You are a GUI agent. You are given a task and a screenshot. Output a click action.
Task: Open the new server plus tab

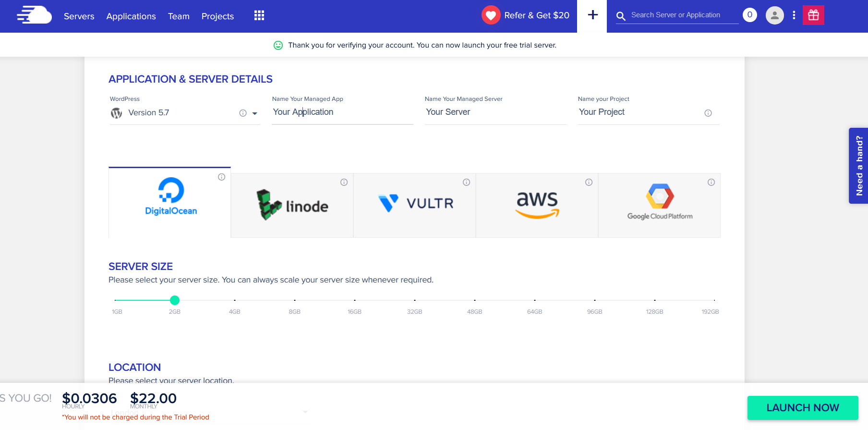[592, 15]
